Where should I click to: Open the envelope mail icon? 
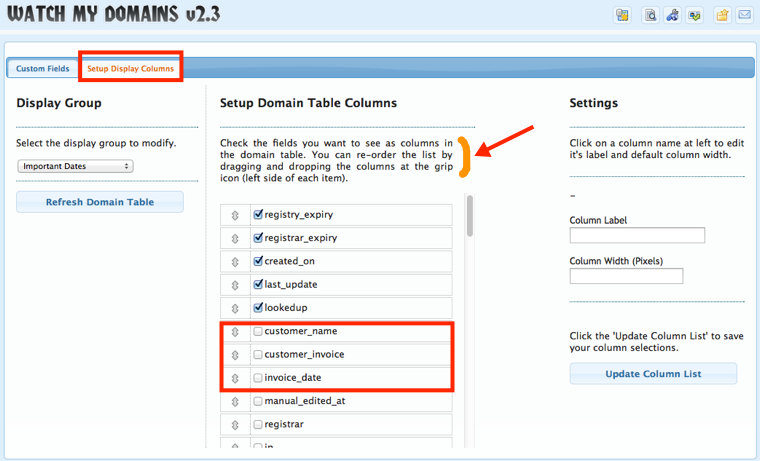point(744,15)
